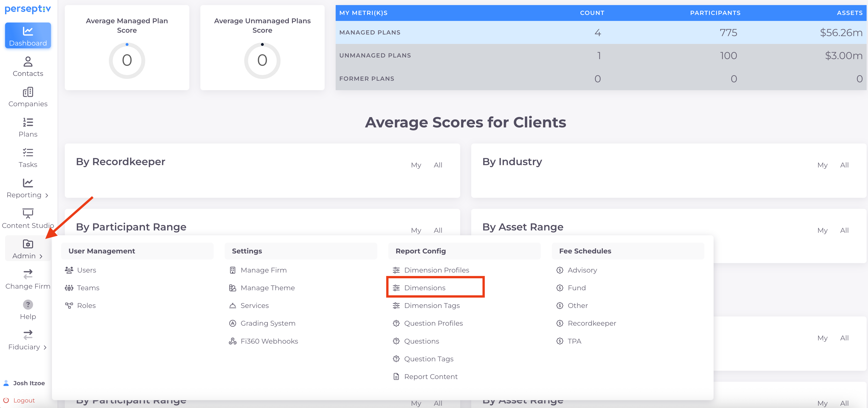Click the Change Firm arrows icon
The image size is (868, 408).
point(28,274)
